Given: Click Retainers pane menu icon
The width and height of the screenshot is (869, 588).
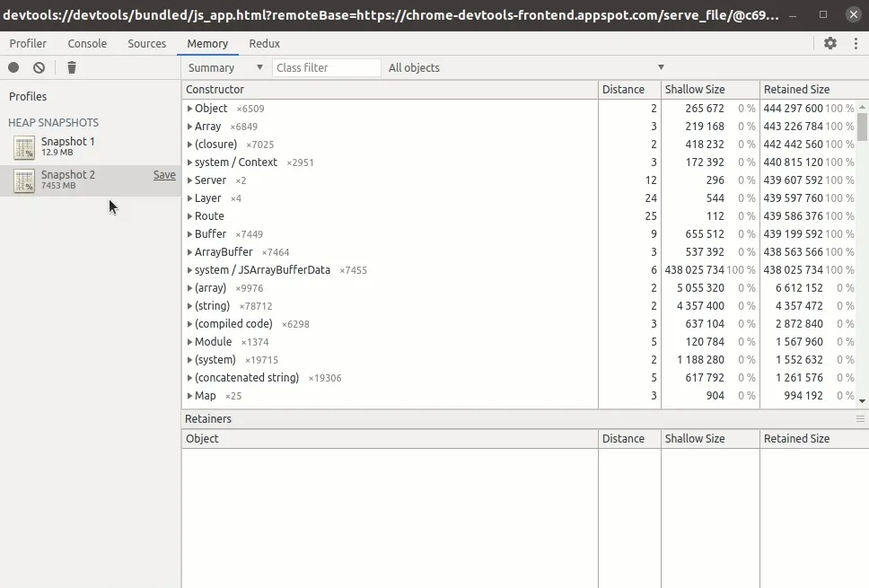Looking at the screenshot, I should point(860,419).
